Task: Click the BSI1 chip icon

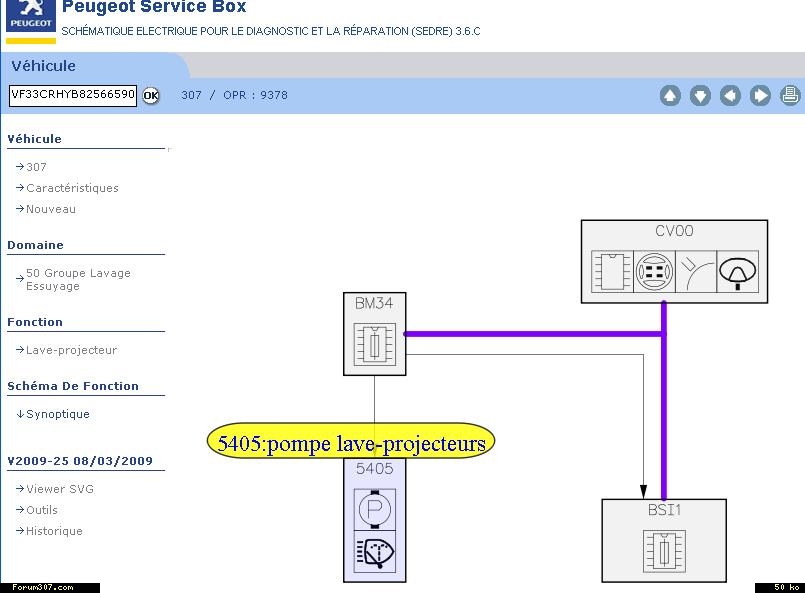Action: tap(664, 551)
